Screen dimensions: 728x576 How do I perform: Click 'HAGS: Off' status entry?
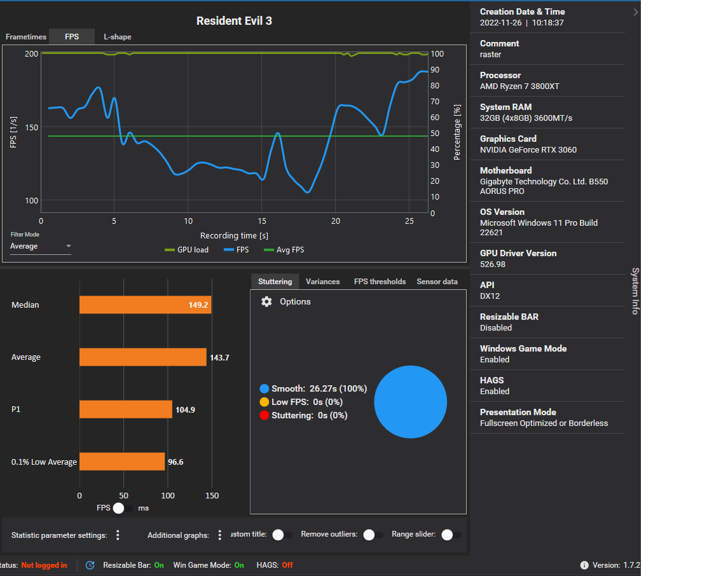275,565
